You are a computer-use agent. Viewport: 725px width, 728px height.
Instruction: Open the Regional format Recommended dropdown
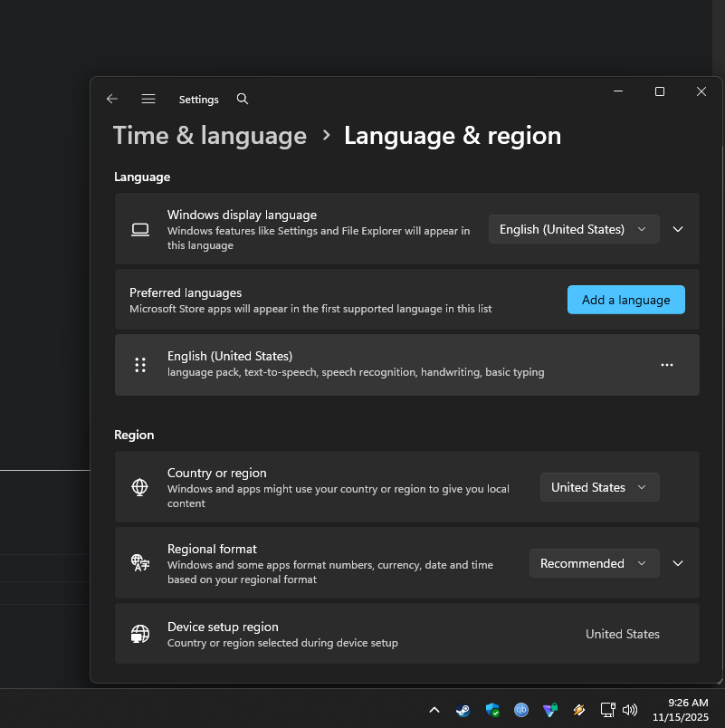[594, 563]
